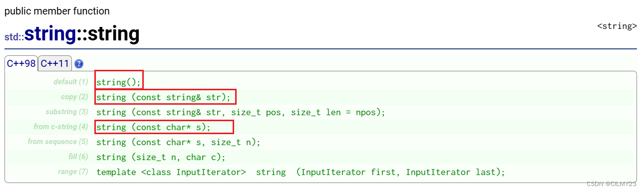Select the C++98 tab
Viewport: 644px width, 191px height.
(21, 63)
